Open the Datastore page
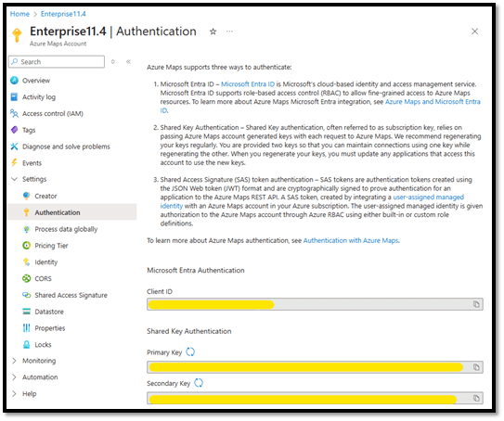 point(49,312)
